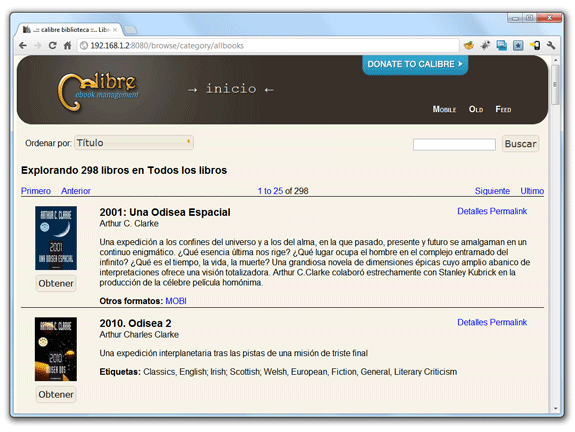This screenshot has height=432, width=575.
Task: Go to inicio in the header
Action: 231,89
